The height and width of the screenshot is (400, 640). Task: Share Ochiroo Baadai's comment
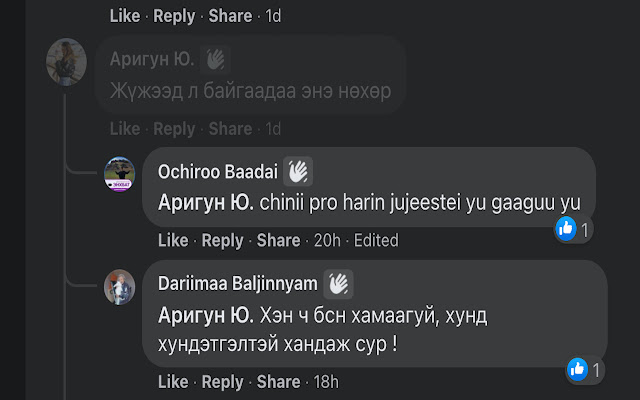pyautogui.click(x=278, y=240)
